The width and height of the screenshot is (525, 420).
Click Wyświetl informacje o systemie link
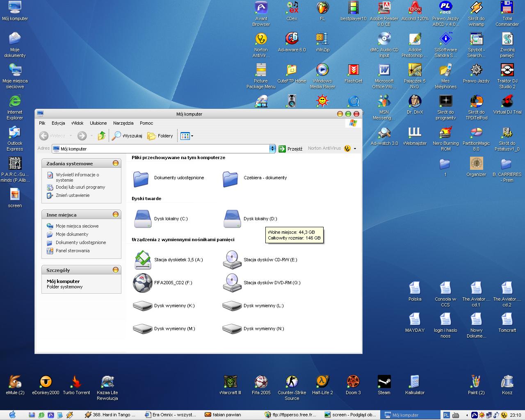(x=78, y=177)
